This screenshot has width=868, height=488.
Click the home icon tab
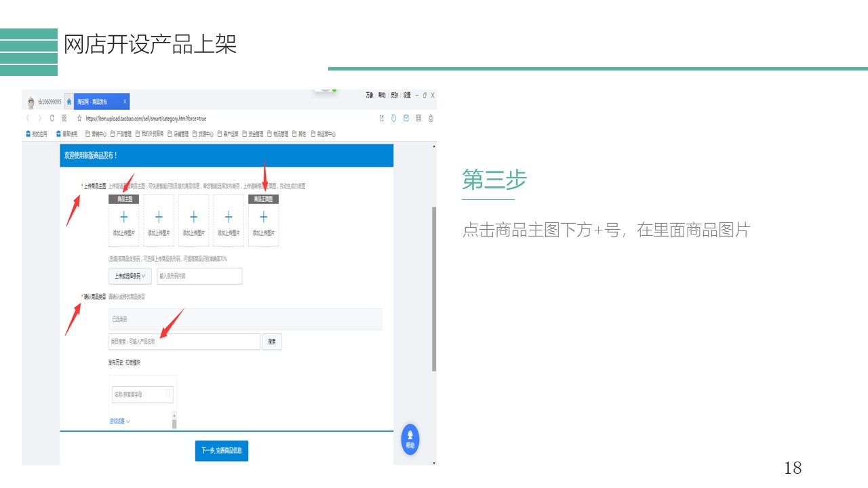pos(68,102)
